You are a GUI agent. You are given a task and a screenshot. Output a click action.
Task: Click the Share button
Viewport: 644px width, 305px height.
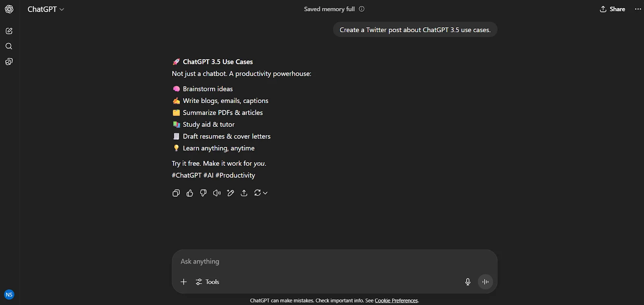[612, 9]
